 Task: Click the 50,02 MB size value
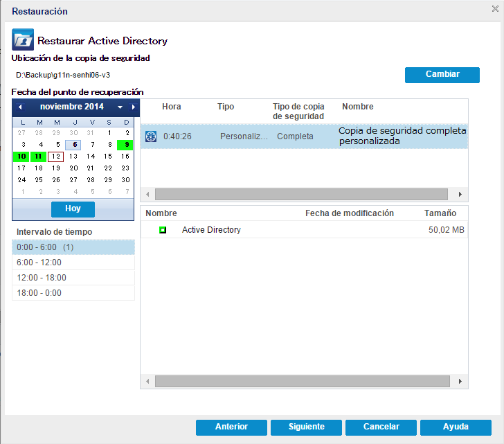(446, 230)
